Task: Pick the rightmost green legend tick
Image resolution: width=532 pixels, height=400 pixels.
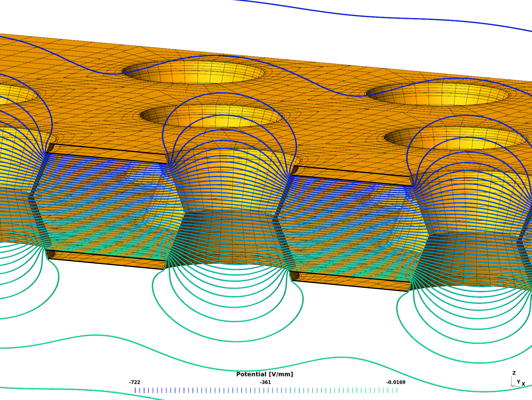Action: pyautogui.click(x=397, y=390)
